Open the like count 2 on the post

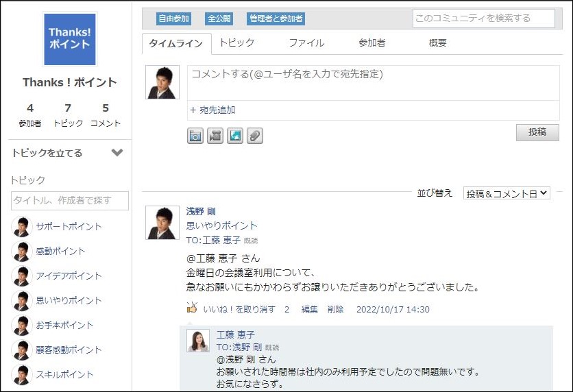287,310
